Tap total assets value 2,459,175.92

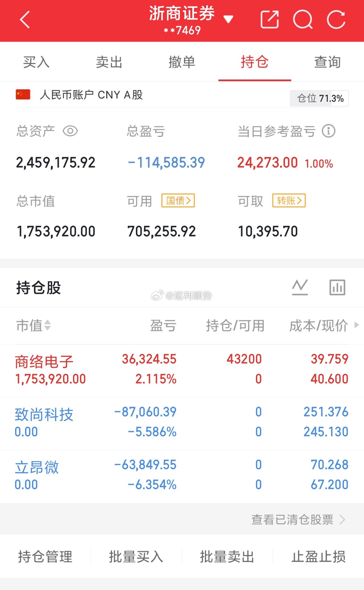tap(56, 162)
